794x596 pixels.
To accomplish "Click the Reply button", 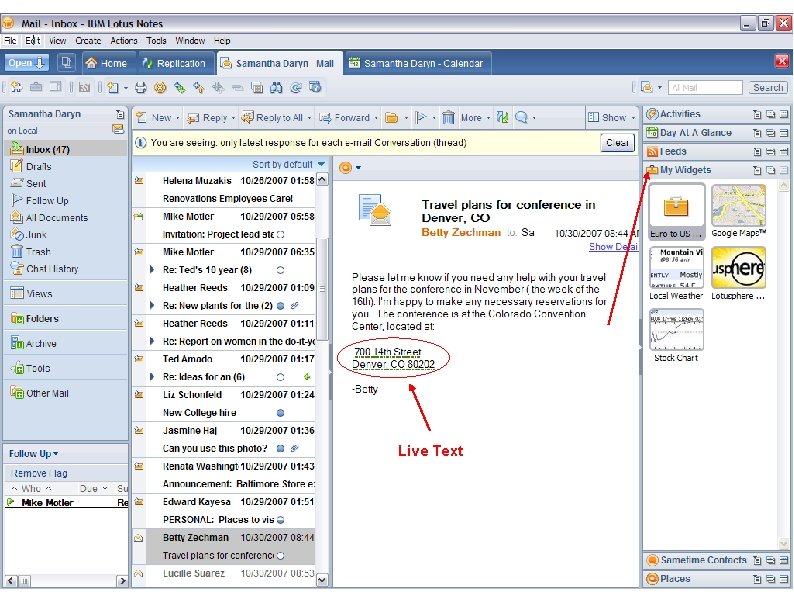I will (x=207, y=117).
